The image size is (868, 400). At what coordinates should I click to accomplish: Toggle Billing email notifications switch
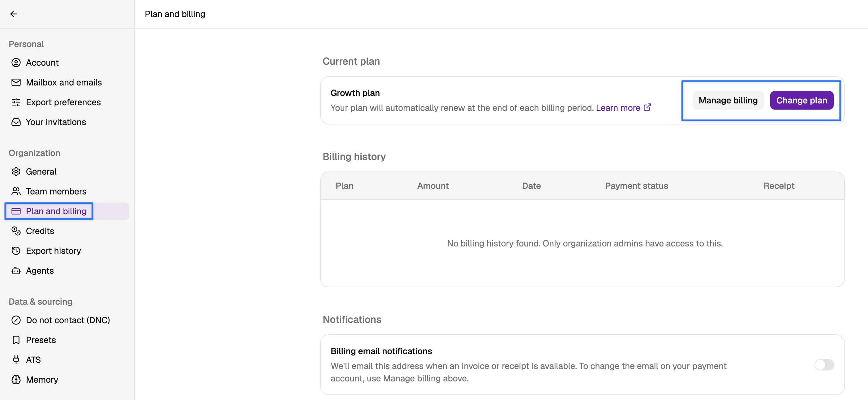[824, 365]
